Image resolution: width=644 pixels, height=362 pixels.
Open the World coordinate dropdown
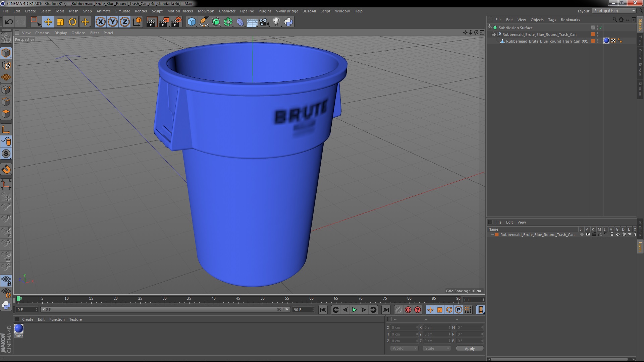pyautogui.click(x=404, y=348)
